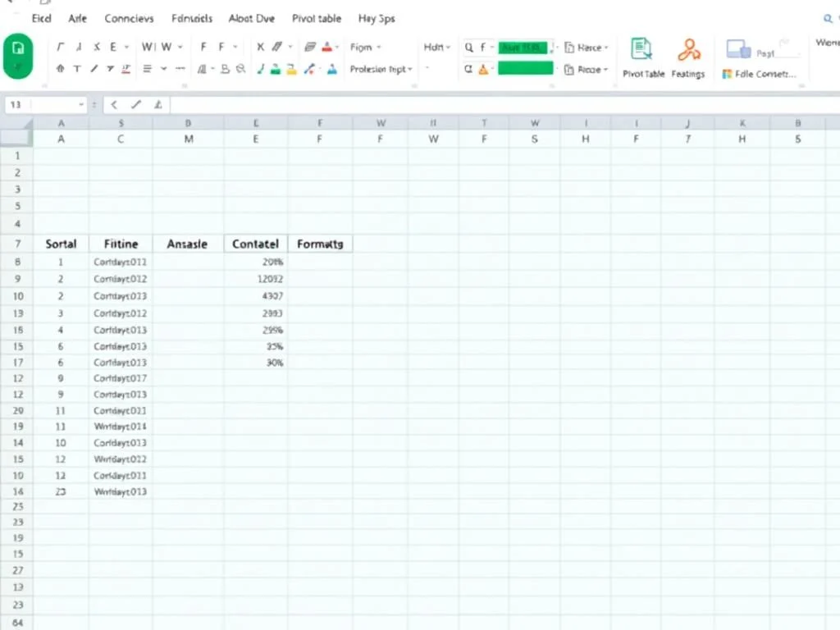
Task: Click the underlined B icon
Action: click(225, 69)
